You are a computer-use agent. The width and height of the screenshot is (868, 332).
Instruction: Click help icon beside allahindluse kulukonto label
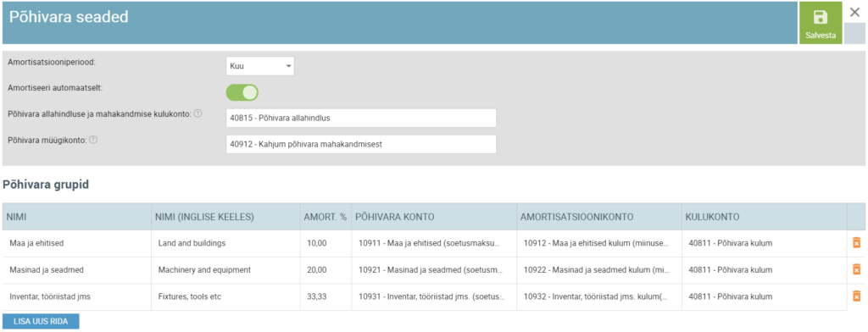point(198,113)
